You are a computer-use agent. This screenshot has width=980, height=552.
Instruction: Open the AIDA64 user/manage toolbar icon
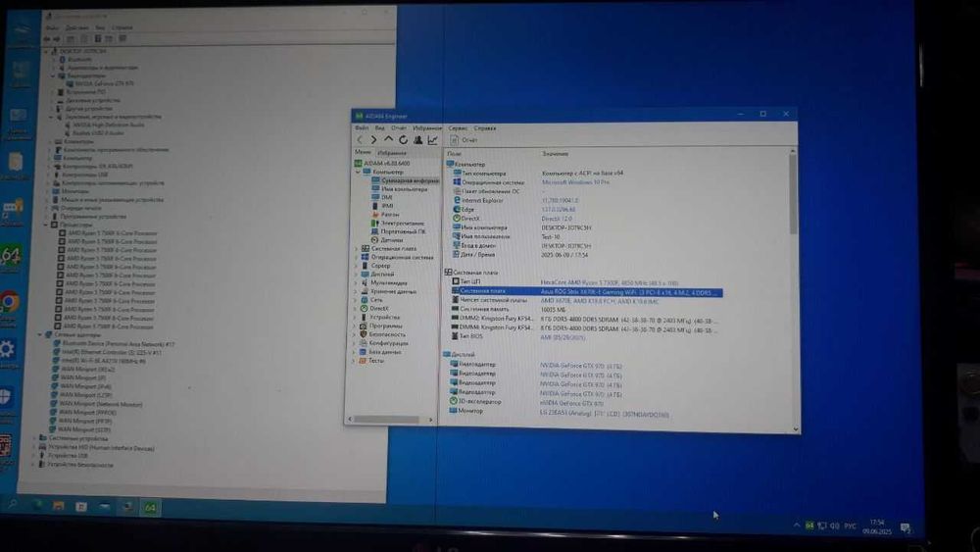pyautogui.click(x=417, y=140)
